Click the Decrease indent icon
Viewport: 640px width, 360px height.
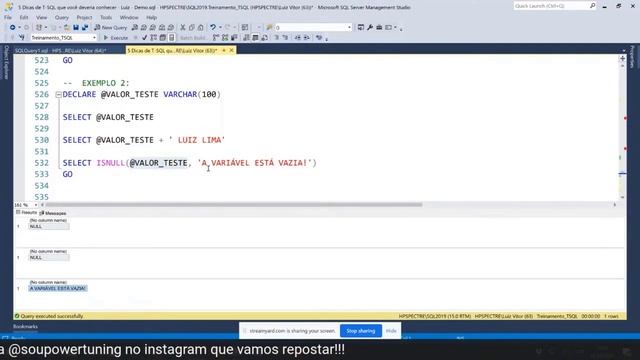coord(298,38)
